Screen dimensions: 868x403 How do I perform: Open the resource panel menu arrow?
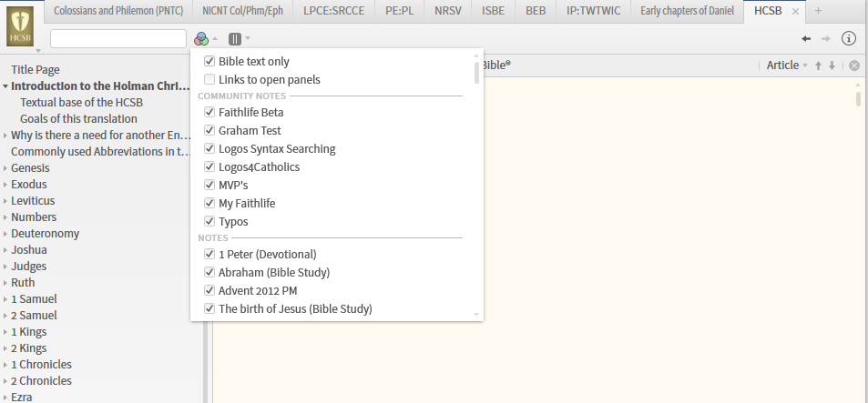(x=38, y=51)
